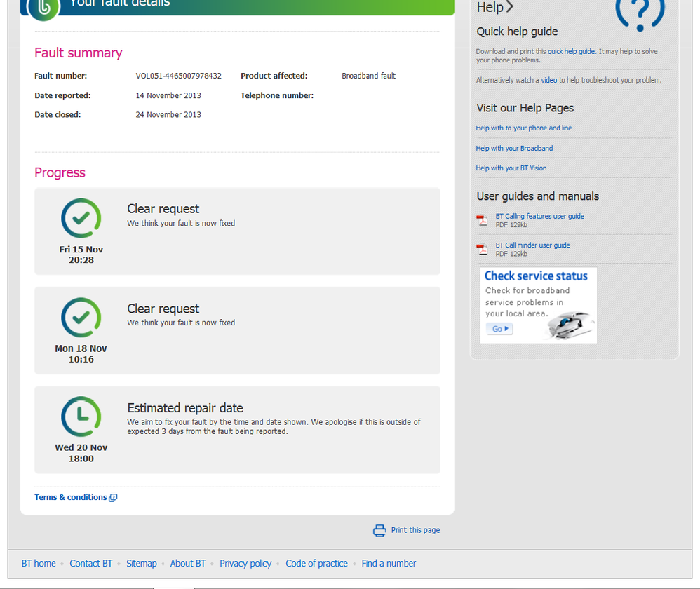Click Check service status banner heading
Screen dimensions: 700x589
coord(536,276)
